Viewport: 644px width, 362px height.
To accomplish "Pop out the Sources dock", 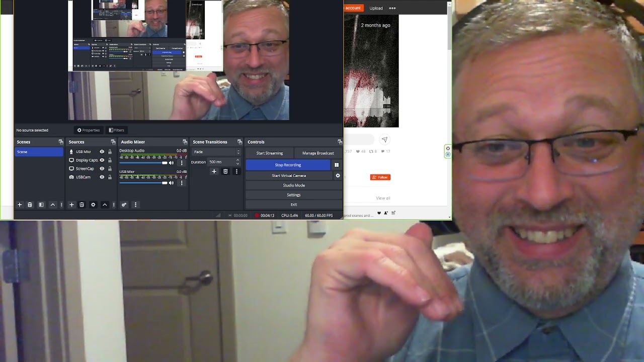I will coord(113,142).
